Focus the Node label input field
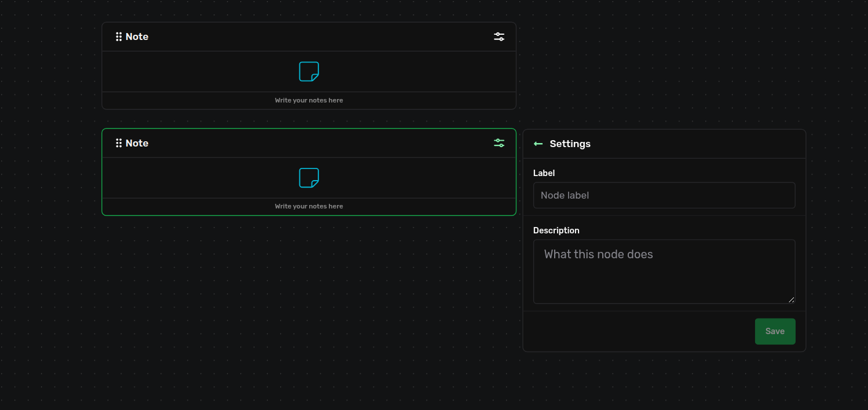Viewport: 868px width, 410px height. pos(664,195)
